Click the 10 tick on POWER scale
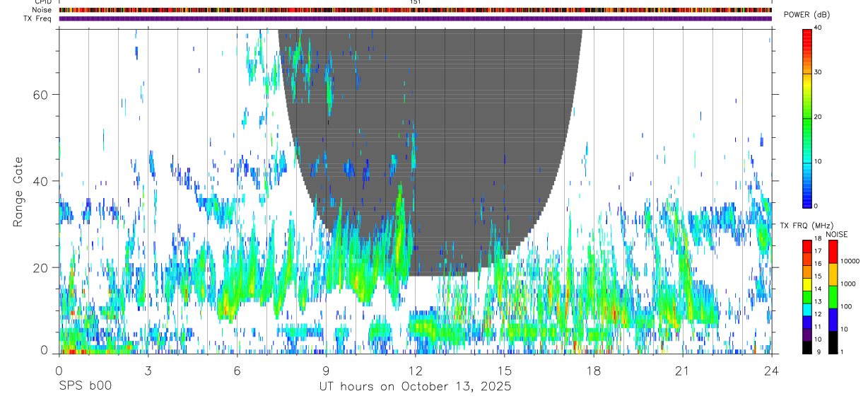This screenshot has height=401, width=868. (x=819, y=162)
